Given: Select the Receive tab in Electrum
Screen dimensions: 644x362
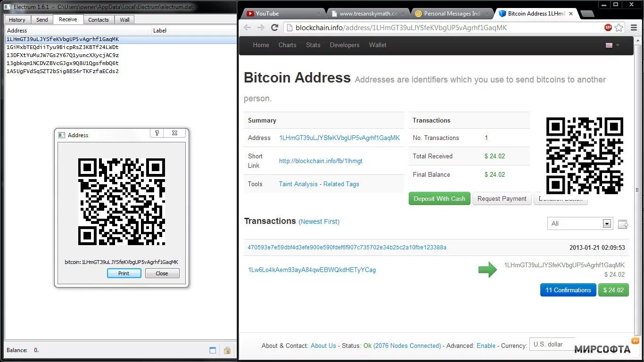Looking at the screenshot, I should coord(68,19).
